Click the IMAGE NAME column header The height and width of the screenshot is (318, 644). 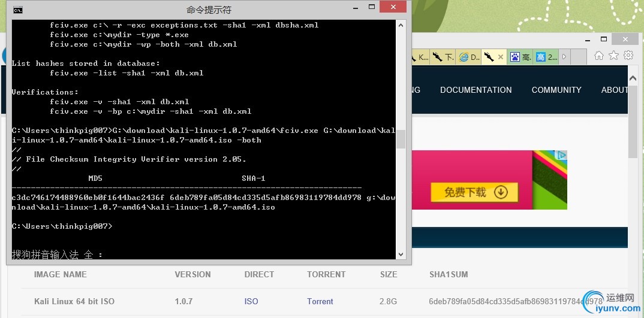[x=61, y=274]
